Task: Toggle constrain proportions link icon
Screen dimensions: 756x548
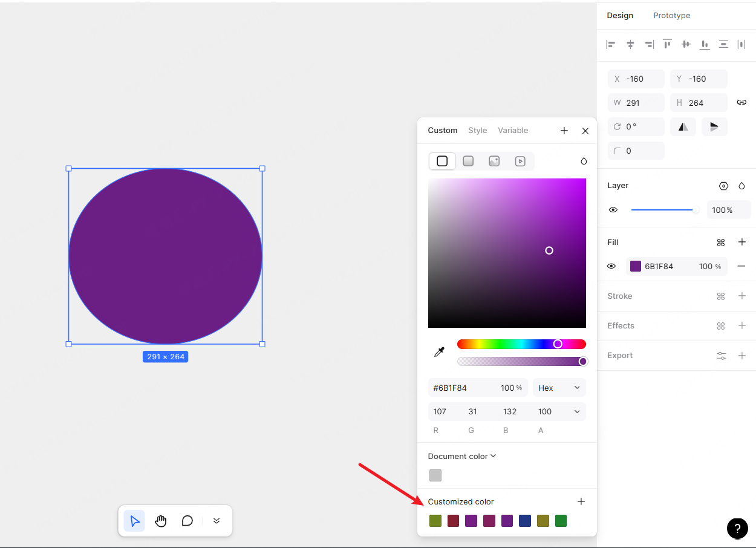Action: coord(741,102)
